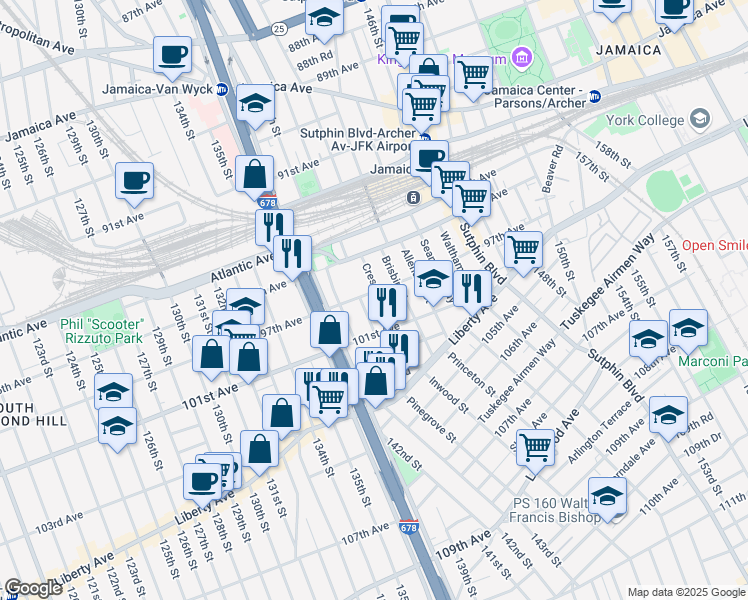Click the Kings Manor Museum pin icon

pyautogui.click(x=521, y=59)
